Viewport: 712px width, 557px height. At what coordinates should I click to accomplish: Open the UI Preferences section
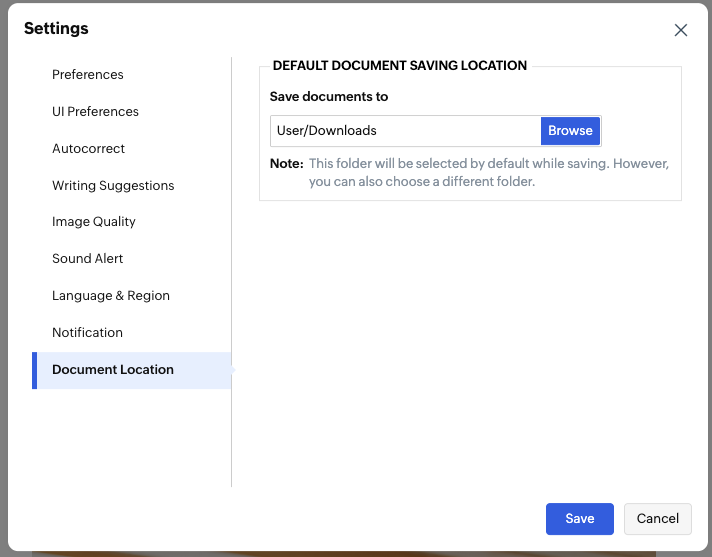tap(95, 111)
